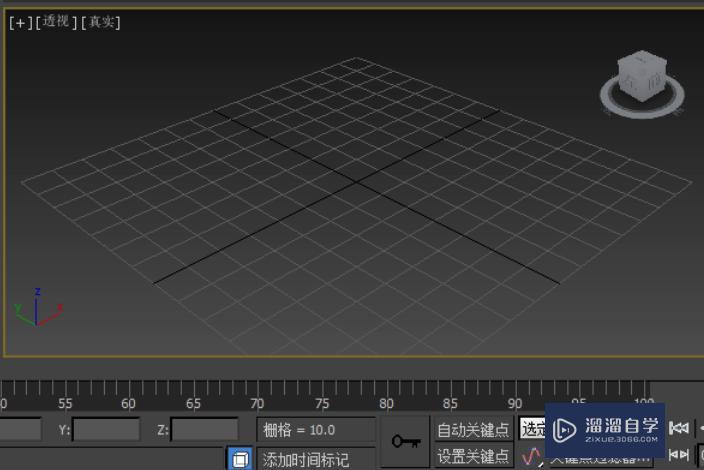Open the 真实 viewport shading menu

[101, 22]
